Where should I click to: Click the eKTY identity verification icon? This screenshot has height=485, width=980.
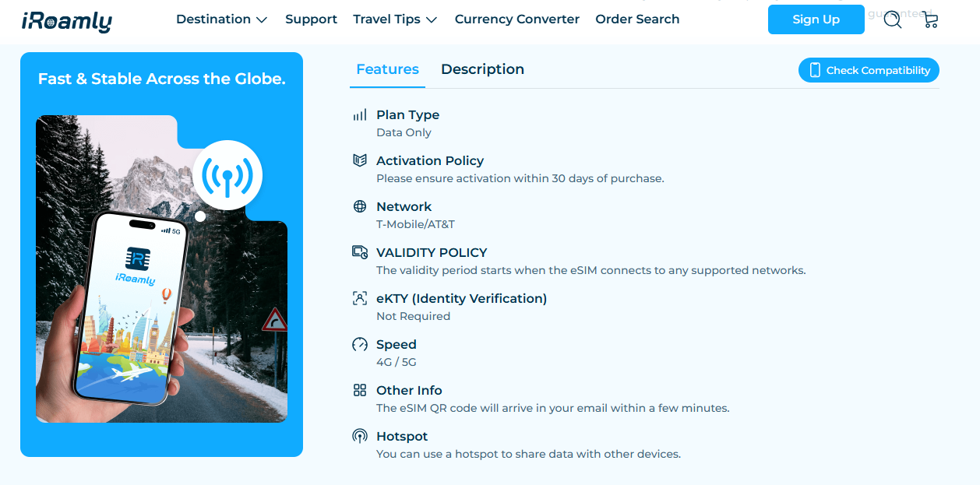[360, 298]
